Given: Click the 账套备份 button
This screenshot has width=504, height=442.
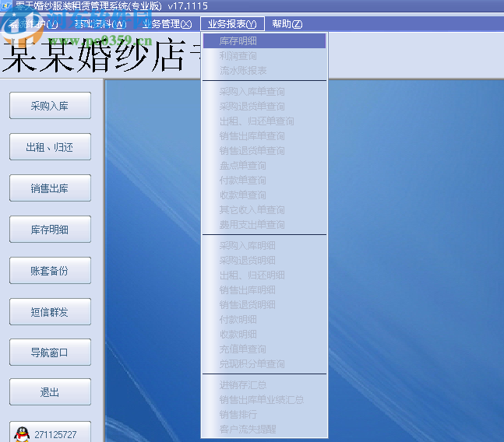Looking at the screenshot, I should point(50,271).
